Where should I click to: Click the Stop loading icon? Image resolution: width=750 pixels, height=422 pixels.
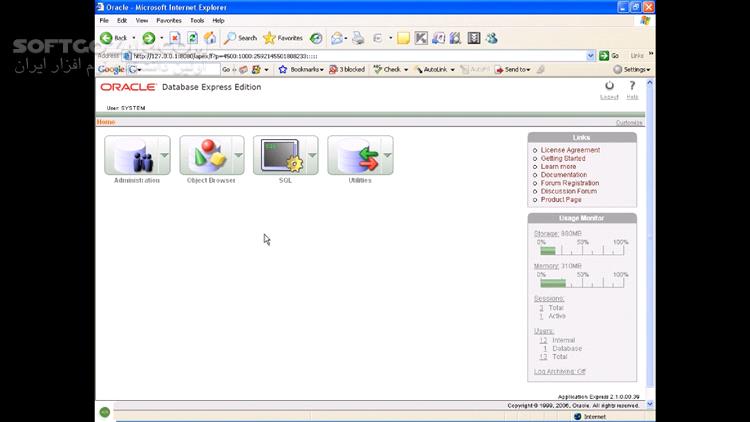point(175,38)
